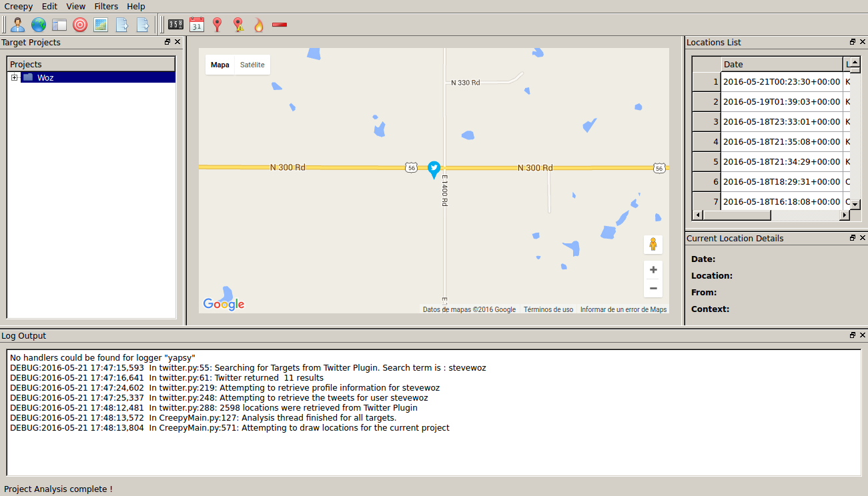This screenshot has height=496, width=868.
Task: Select location row 2016-05-18T21:34:29
Action: [782, 161]
